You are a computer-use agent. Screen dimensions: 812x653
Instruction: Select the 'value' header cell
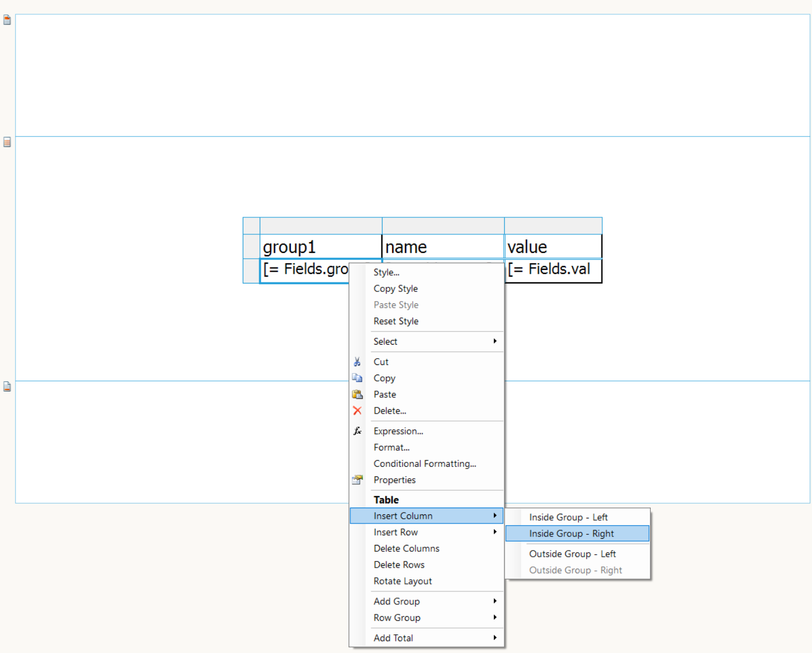(x=553, y=247)
